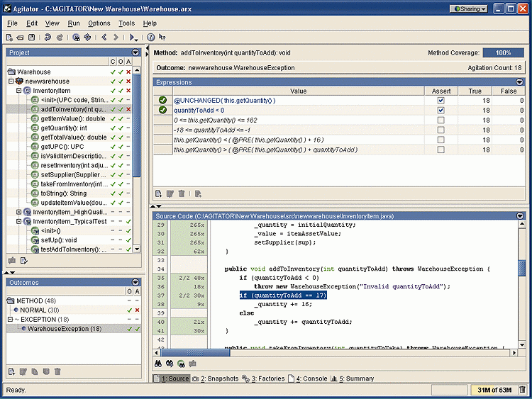532x399 pixels.
Task: Click the save icon in the main toolbar
Action: click(32, 37)
